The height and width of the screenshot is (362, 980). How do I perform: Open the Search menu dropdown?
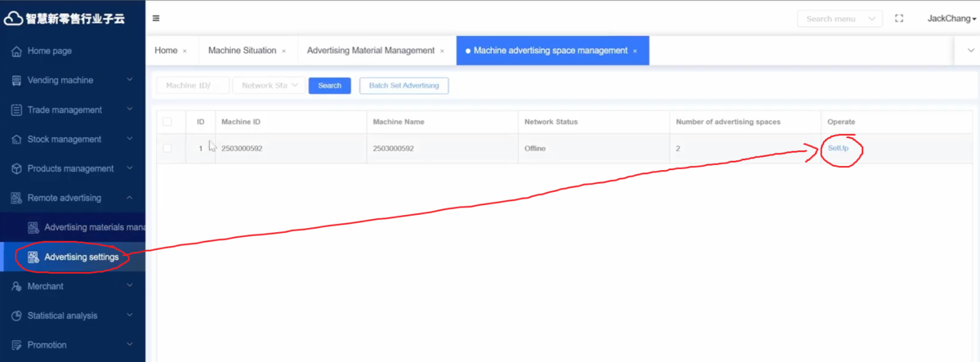[x=840, y=19]
